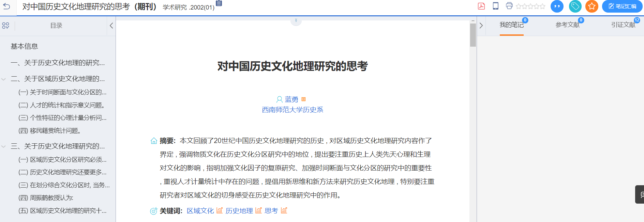Jump to (五) 区域历史文化地理的研究十
This screenshot has width=644, height=222.
point(62,211)
